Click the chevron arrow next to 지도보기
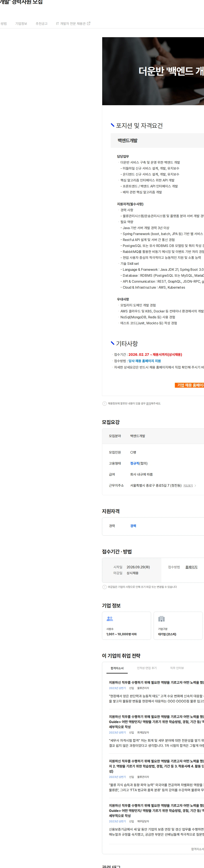Screen dimensions: 204x868 tap(195, 486)
